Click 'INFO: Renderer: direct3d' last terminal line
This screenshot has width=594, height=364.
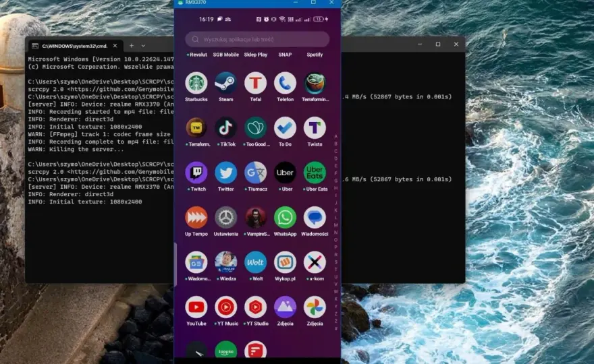point(70,195)
